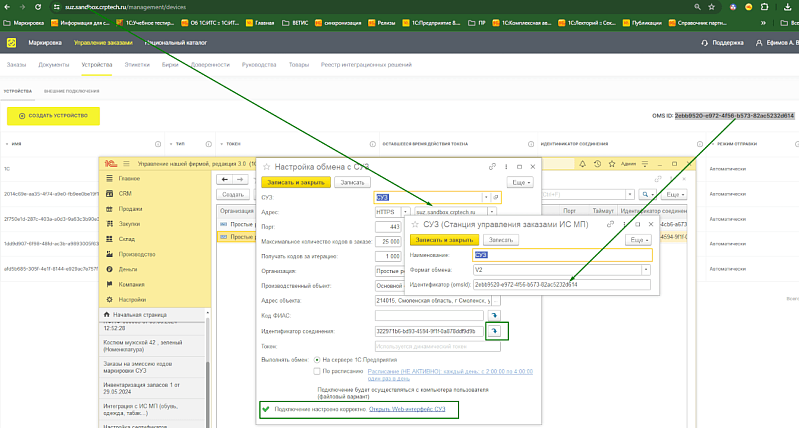Click Записать и закрыть in Настройка обмена
This screenshot has height=428, width=799.
pyautogui.click(x=296, y=182)
